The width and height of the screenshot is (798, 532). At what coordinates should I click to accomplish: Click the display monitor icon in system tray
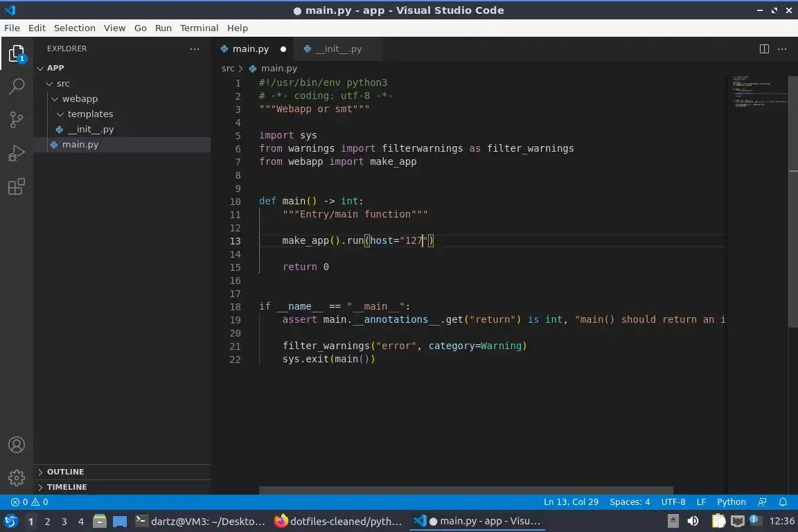(738, 522)
